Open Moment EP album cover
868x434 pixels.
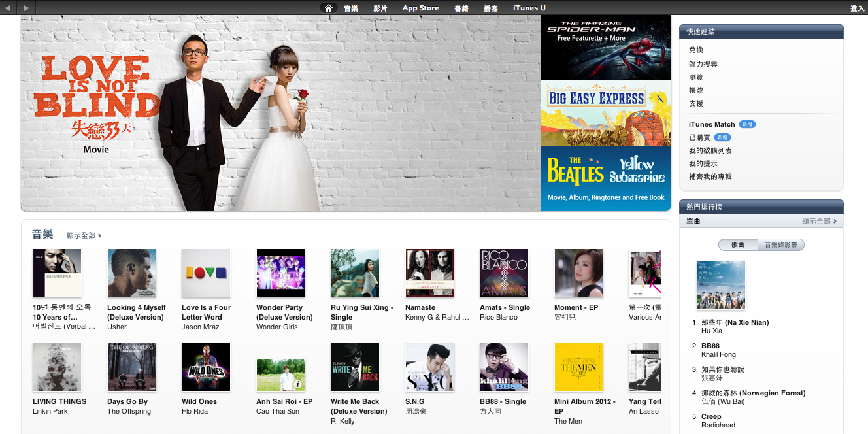(578, 273)
